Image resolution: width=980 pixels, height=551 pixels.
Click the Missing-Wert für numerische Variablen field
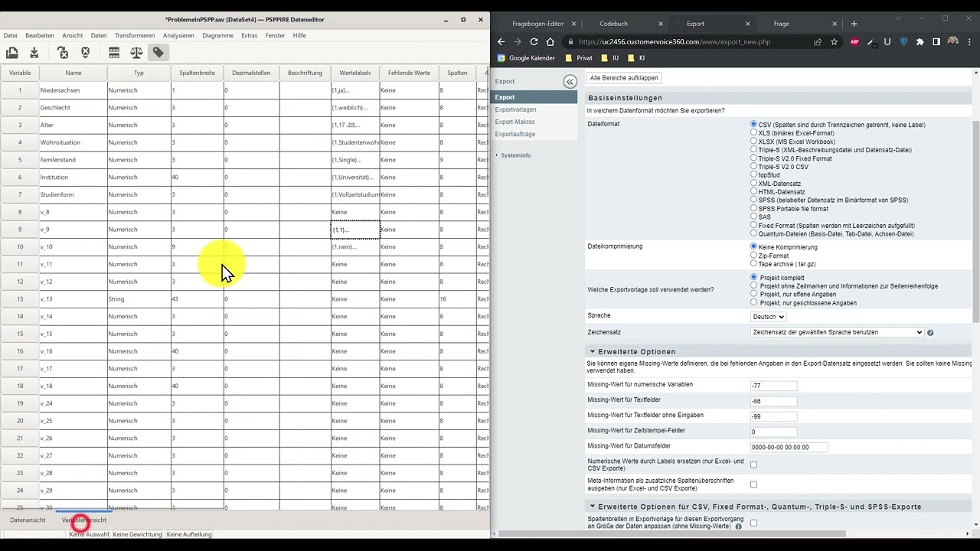coord(774,386)
